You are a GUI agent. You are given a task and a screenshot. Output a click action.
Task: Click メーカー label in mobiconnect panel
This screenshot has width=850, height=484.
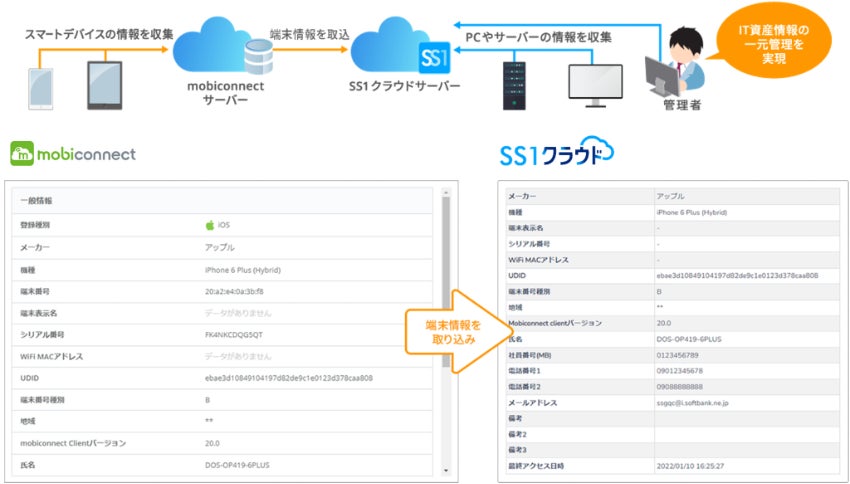coord(35,247)
